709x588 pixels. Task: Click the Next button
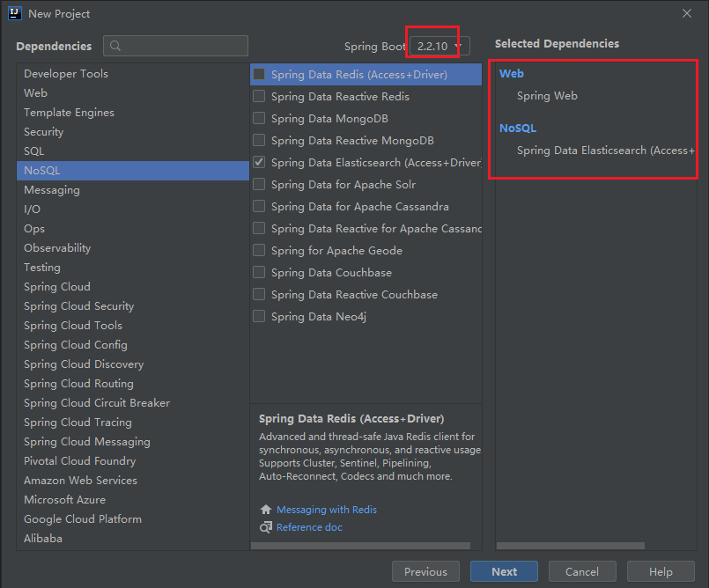coord(504,572)
